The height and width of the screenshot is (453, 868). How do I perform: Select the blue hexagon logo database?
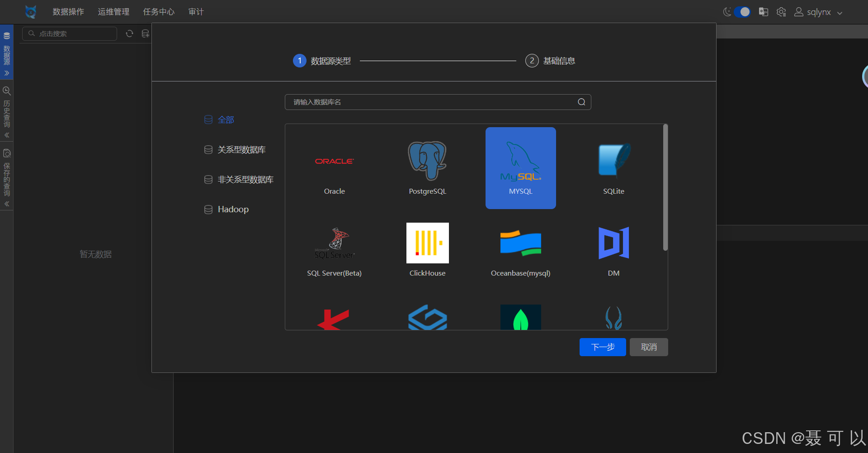pos(427,318)
